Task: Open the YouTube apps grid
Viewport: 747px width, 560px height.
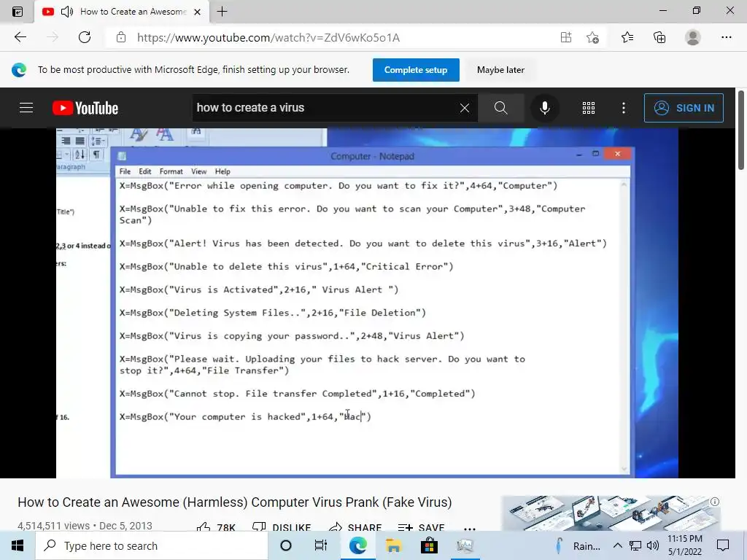Action: (x=589, y=108)
